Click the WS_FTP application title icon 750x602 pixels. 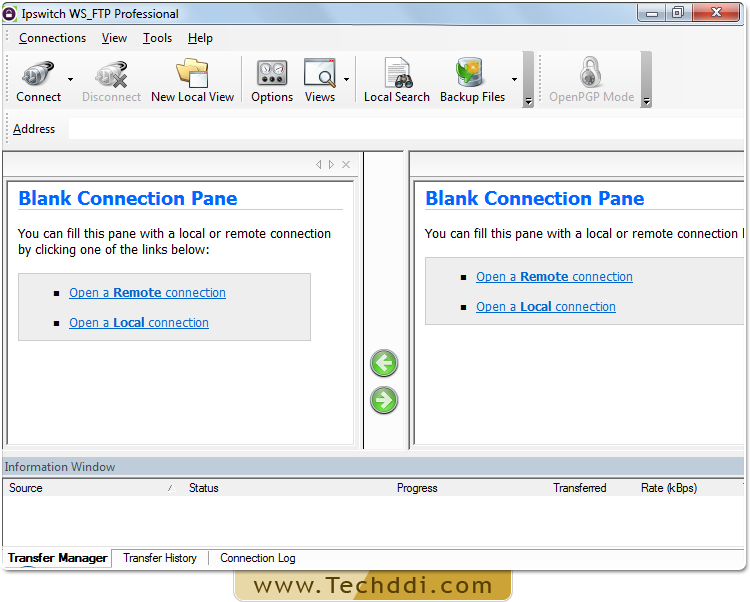pyautogui.click(x=9, y=14)
